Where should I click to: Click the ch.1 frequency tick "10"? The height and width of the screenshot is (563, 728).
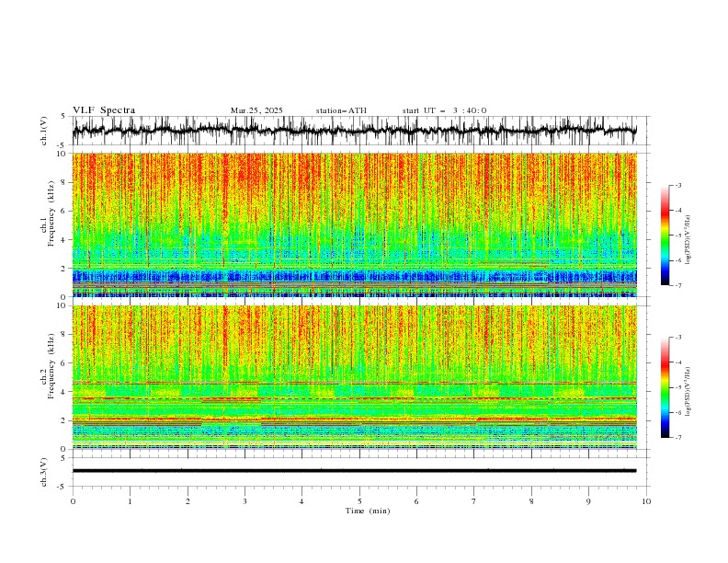pos(63,154)
